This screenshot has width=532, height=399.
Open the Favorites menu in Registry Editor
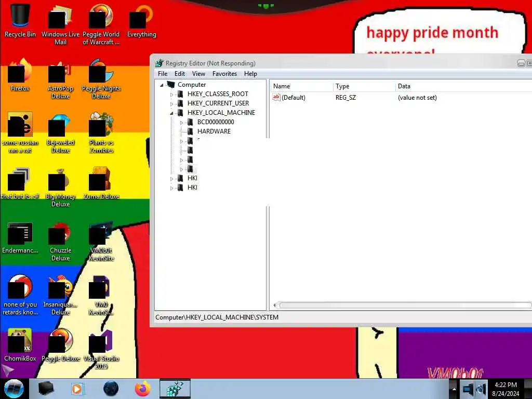point(224,74)
